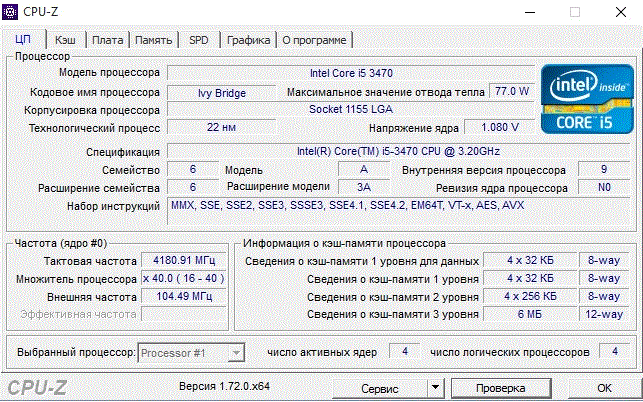Click the Расширение модели value 3A
The image size is (643, 402).
[x=364, y=187]
